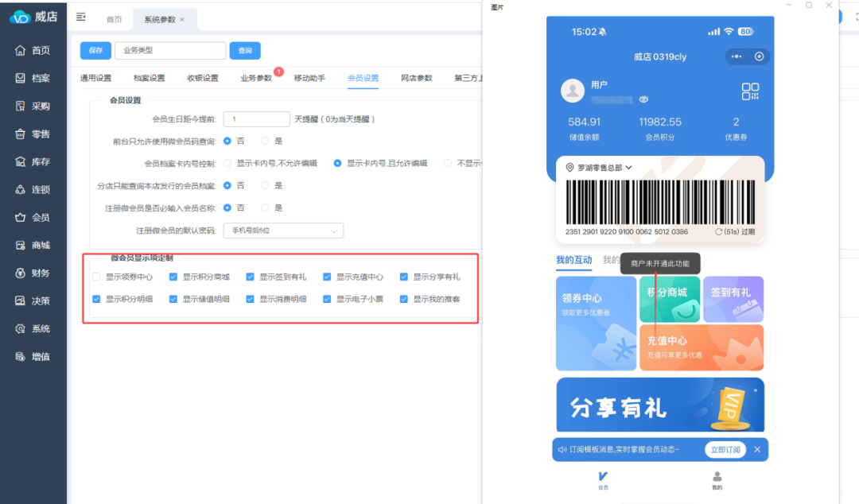Click the QR code icon on member card

click(x=750, y=91)
